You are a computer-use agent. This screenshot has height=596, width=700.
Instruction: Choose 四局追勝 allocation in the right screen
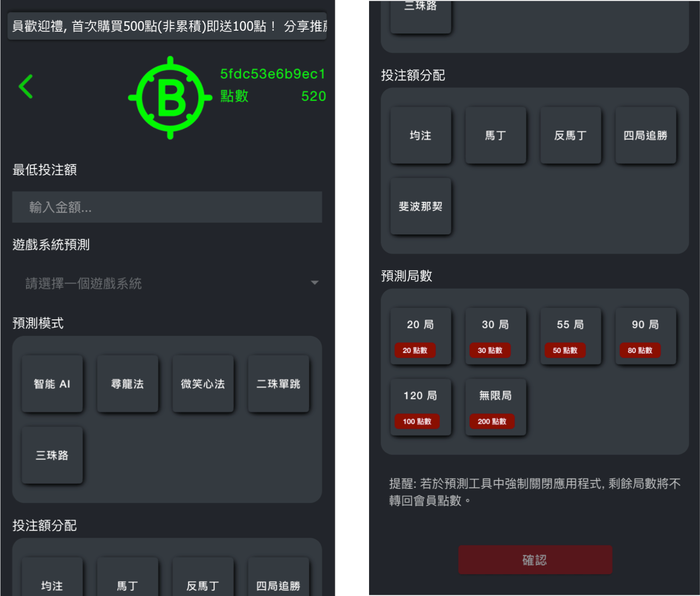click(x=646, y=136)
